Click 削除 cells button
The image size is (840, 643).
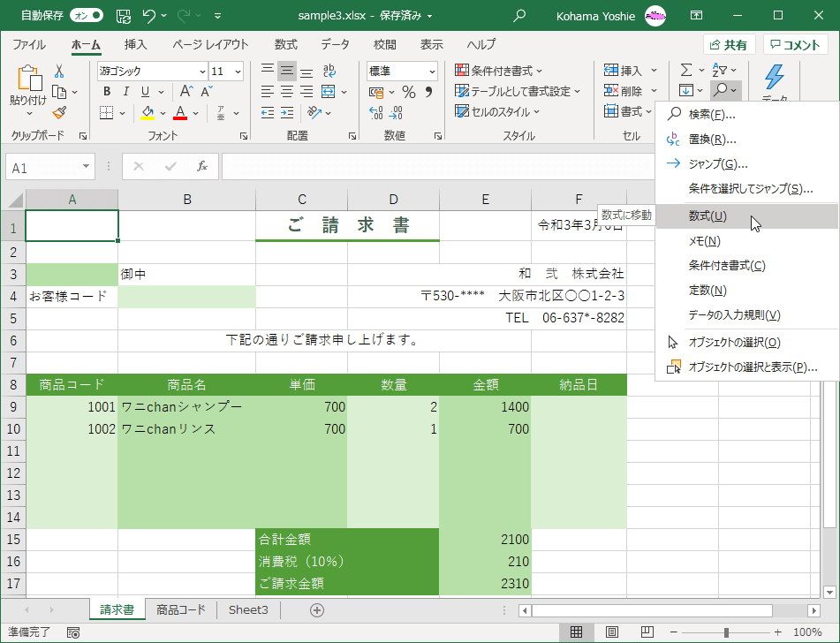click(x=623, y=91)
